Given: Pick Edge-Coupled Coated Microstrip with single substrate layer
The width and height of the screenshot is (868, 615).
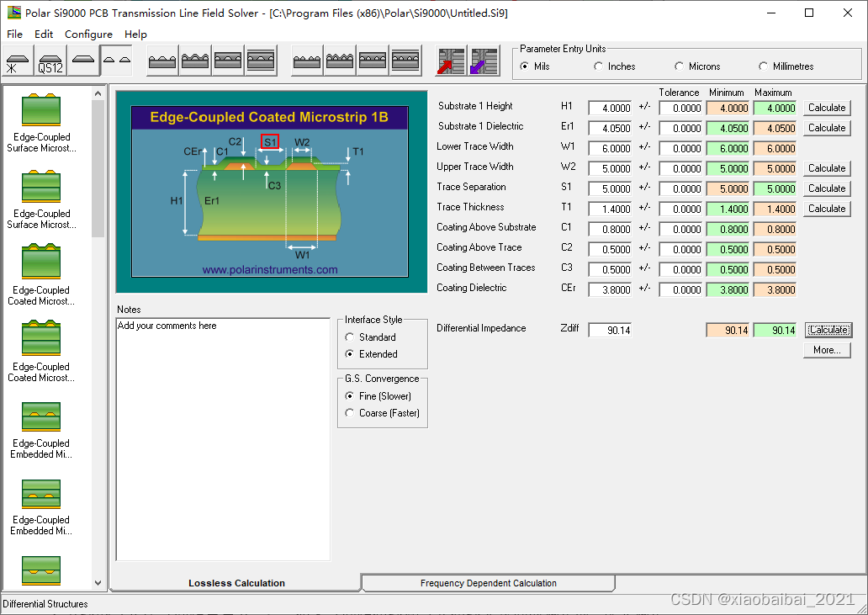Looking at the screenshot, I should (x=41, y=276).
